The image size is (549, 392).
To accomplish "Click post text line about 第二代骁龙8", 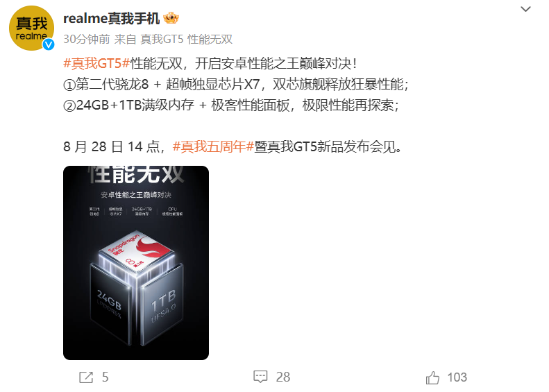I will point(236,85).
